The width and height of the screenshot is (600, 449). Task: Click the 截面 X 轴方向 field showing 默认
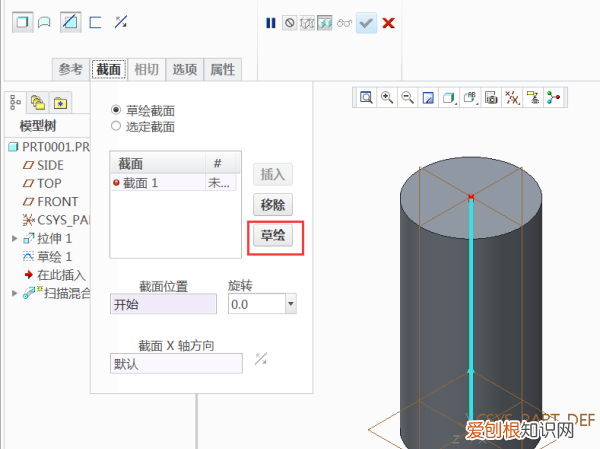(x=176, y=363)
